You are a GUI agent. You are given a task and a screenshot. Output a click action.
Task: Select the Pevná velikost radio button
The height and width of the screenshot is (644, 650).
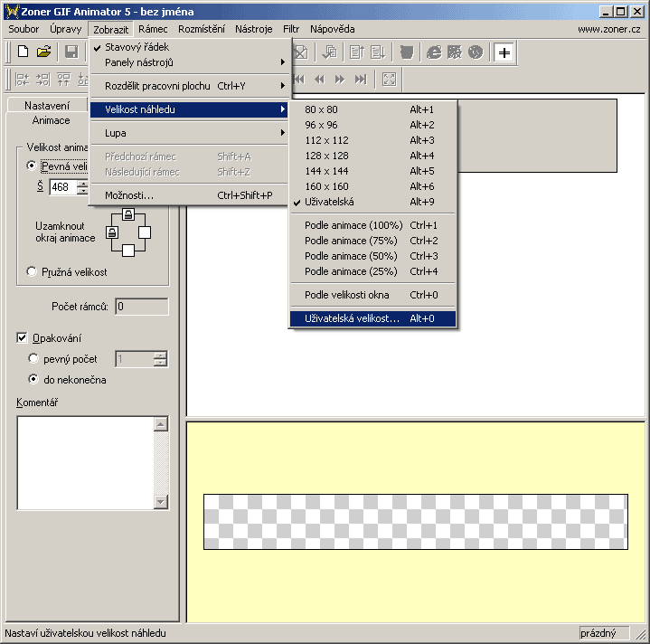point(32,166)
